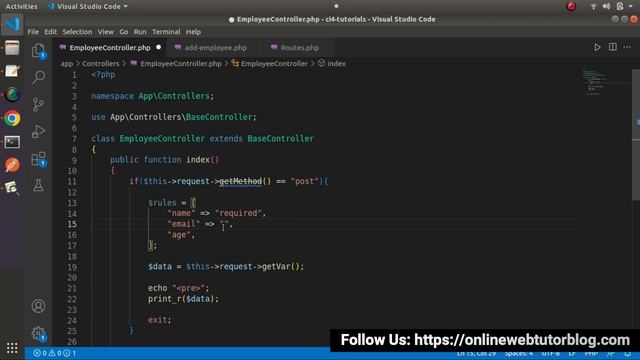Open the Testing flask view
The image size is (640, 360).
38,185
